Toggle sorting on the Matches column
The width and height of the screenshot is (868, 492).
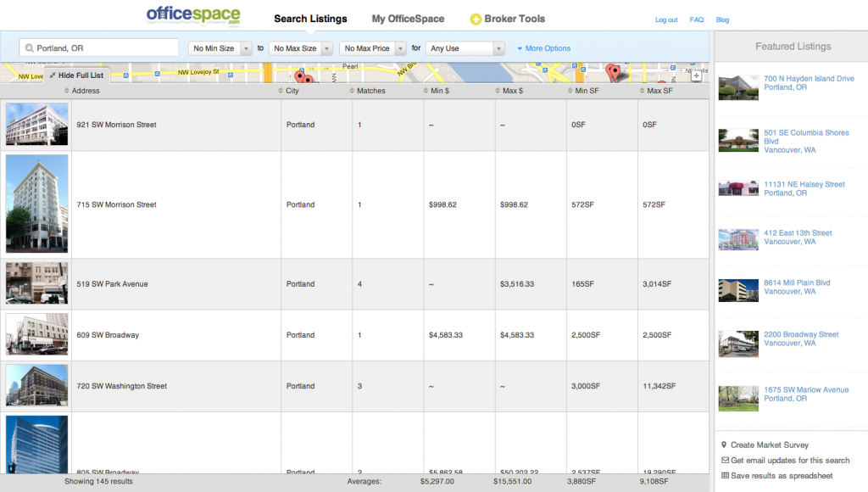(367, 91)
